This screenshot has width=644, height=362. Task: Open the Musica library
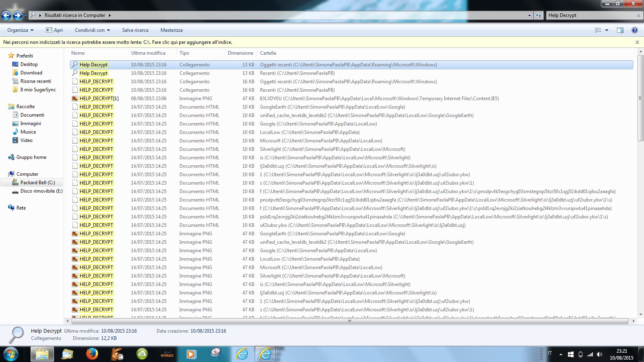point(28,132)
